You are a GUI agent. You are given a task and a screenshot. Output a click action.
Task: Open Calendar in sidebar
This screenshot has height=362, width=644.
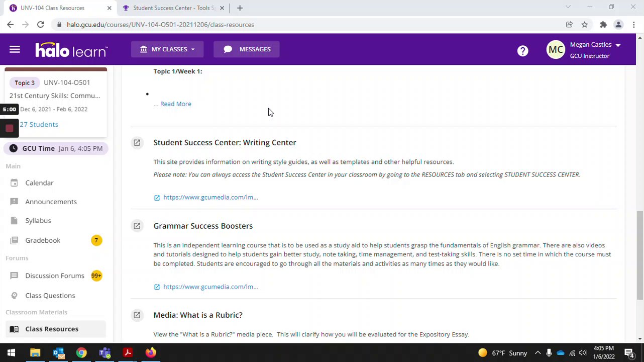(x=39, y=183)
